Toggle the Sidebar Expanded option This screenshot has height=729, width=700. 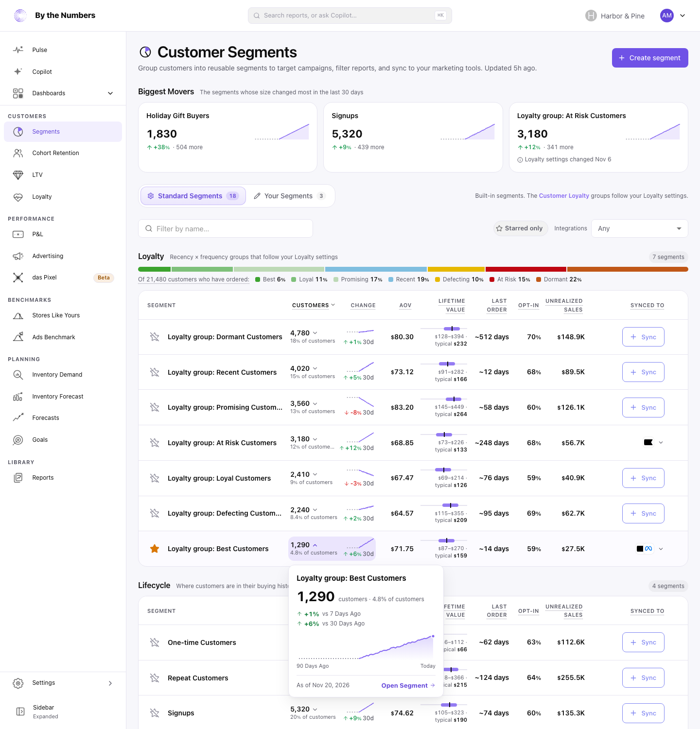pos(63,712)
